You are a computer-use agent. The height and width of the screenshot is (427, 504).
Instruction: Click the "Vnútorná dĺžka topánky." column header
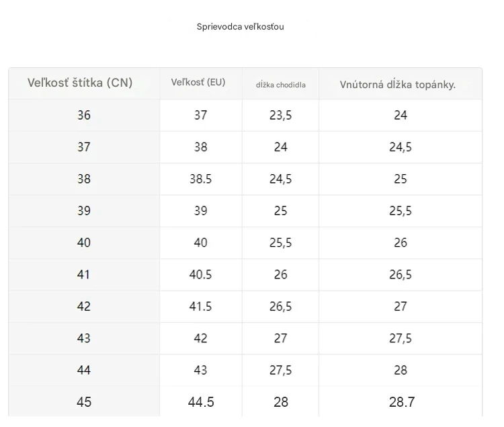(x=398, y=85)
